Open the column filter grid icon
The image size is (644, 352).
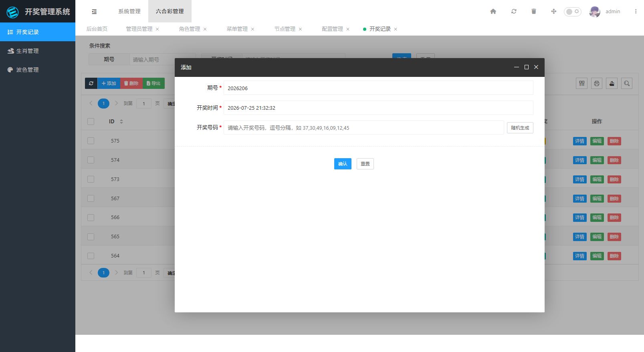(582, 83)
